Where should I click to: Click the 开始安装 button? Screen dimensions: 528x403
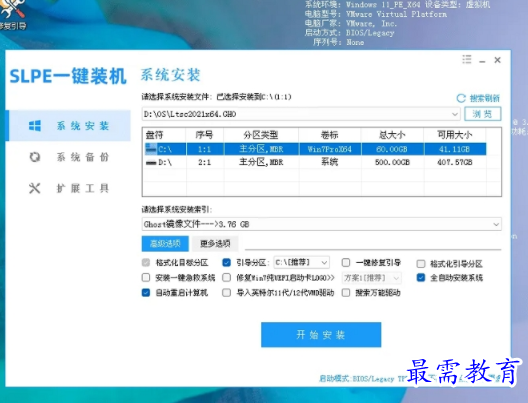click(x=321, y=335)
